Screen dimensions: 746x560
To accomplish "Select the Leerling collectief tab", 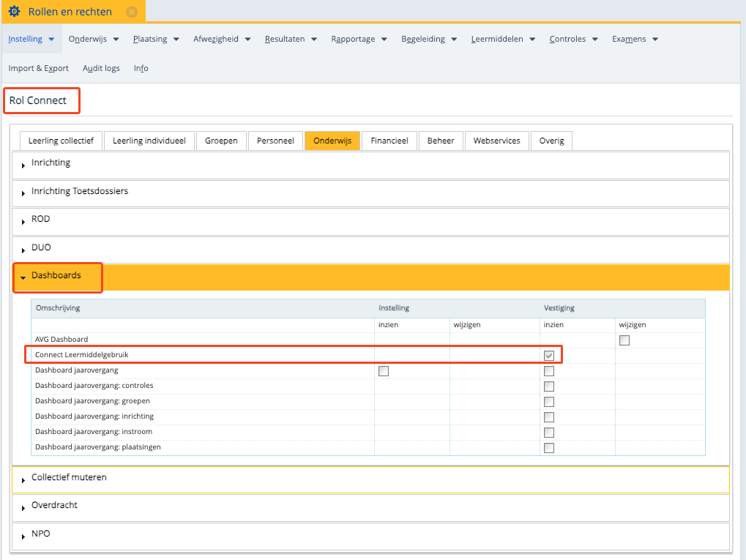I will tap(61, 141).
